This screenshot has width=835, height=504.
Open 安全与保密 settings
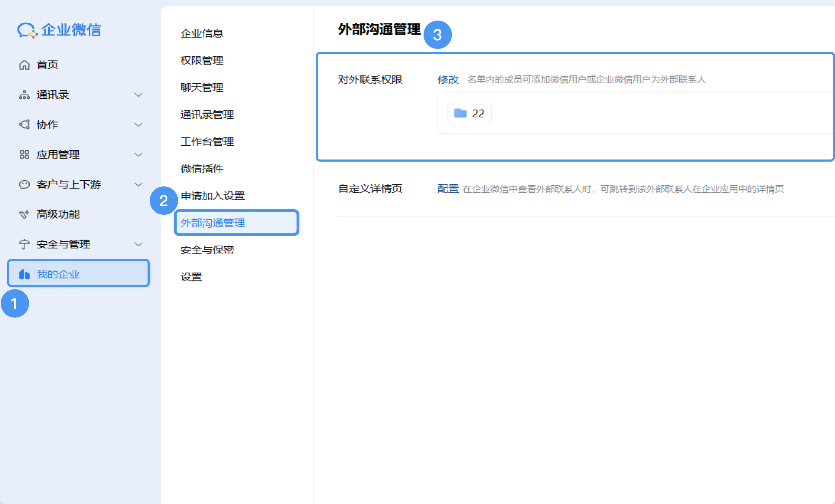[207, 250]
